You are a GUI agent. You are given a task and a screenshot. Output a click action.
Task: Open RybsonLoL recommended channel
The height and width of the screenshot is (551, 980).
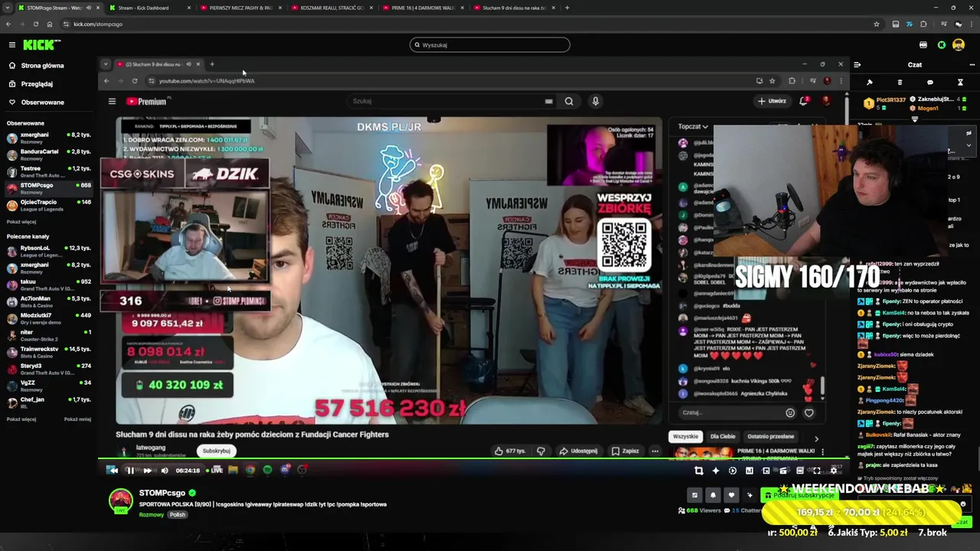(x=47, y=251)
